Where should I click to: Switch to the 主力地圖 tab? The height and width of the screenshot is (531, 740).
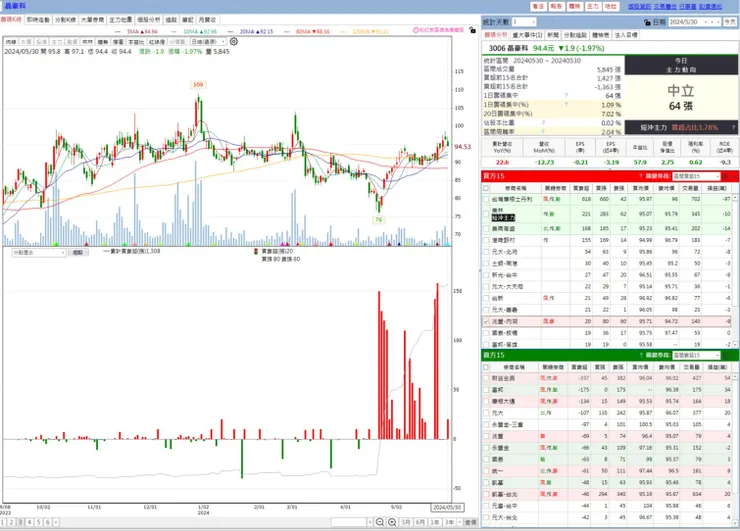pyautogui.click(x=120, y=20)
